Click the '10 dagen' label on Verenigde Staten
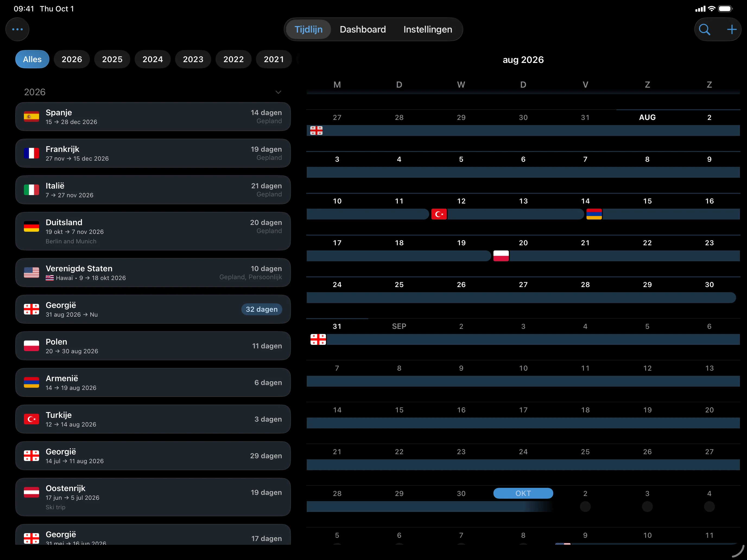The width and height of the screenshot is (747, 560). (x=266, y=268)
